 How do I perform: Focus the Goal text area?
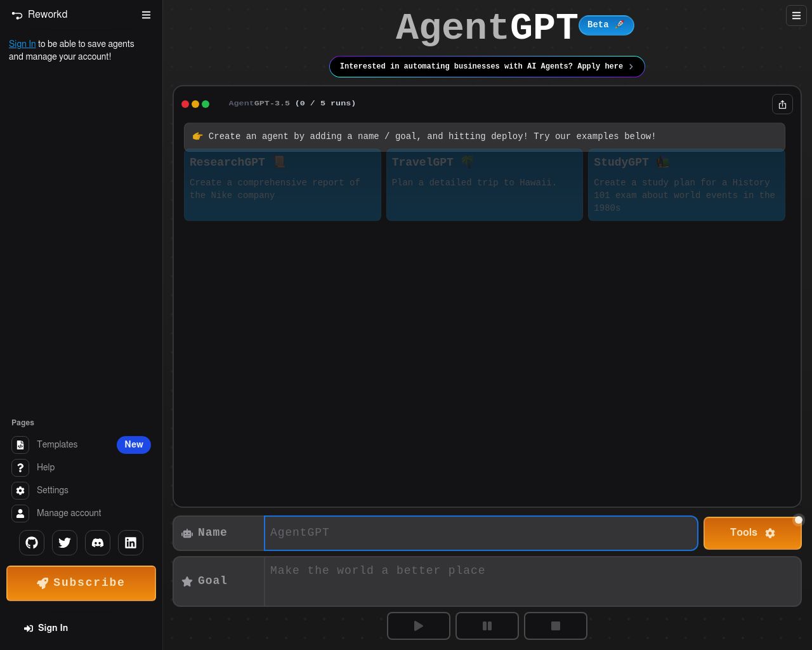click(x=532, y=581)
